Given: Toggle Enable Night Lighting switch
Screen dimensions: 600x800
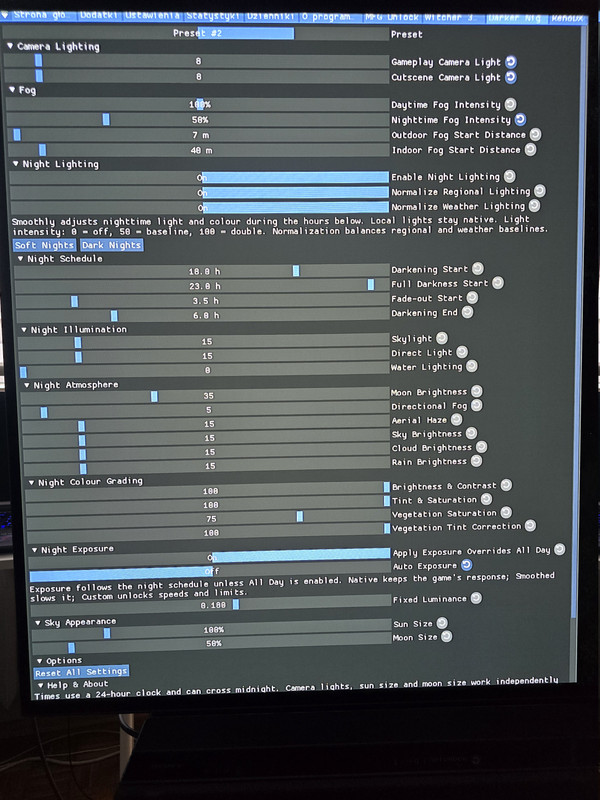Looking at the screenshot, I should [x=199, y=178].
